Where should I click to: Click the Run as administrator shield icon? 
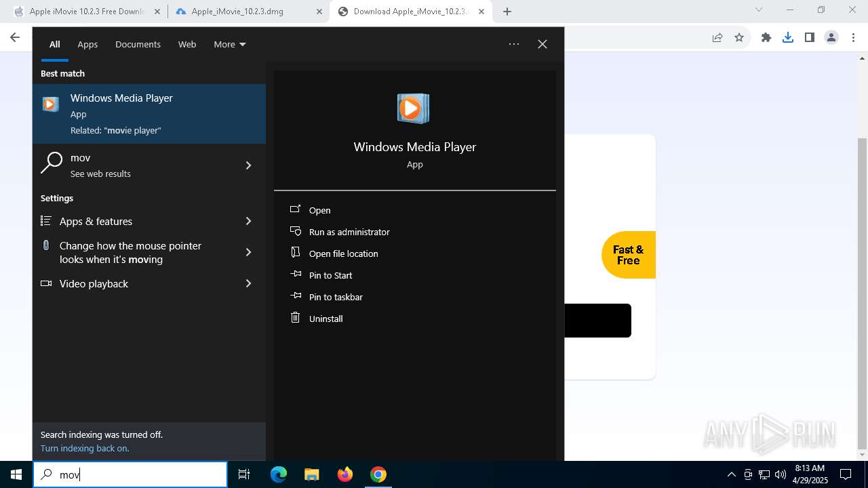(x=295, y=231)
